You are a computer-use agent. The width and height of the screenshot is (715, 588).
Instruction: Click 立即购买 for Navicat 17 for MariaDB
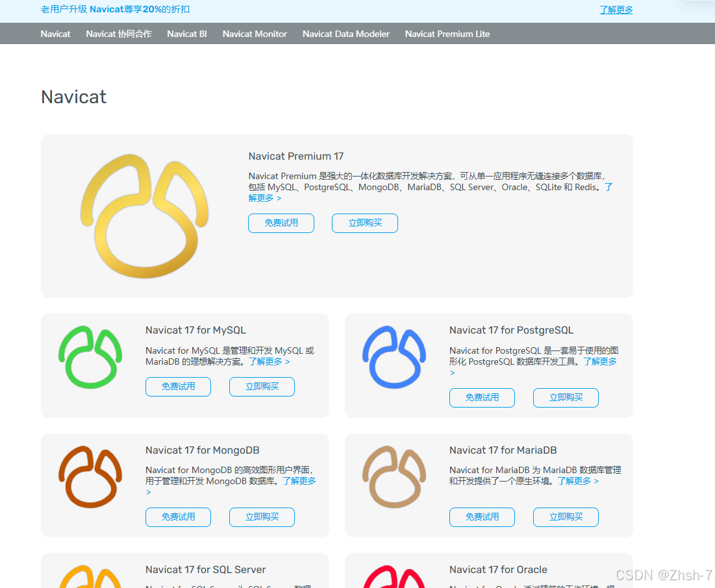[566, 517]
